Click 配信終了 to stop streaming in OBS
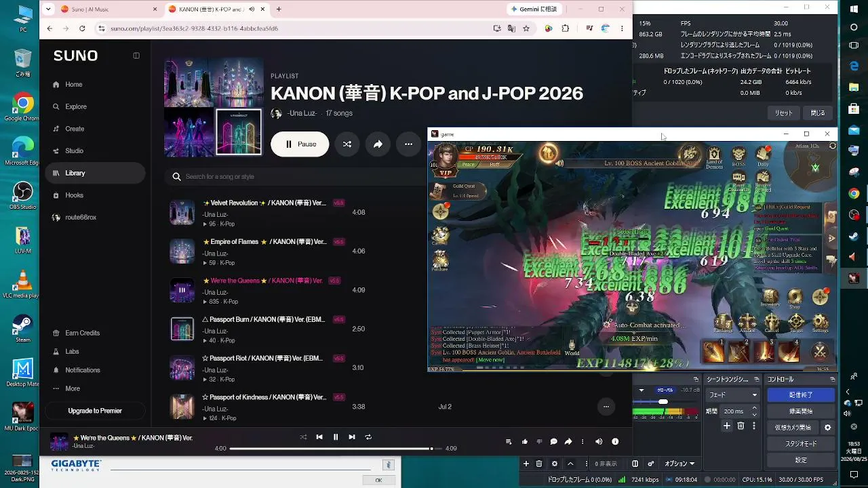This screenshot has height=488, width=868. pos(800,395)
